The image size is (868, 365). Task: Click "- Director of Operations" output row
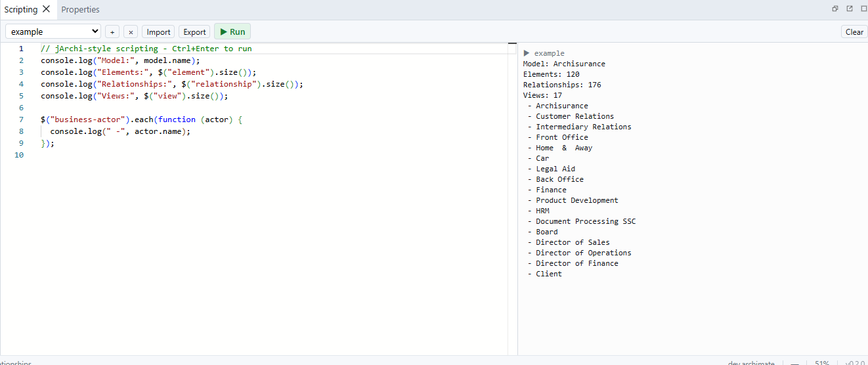[579, 253]
